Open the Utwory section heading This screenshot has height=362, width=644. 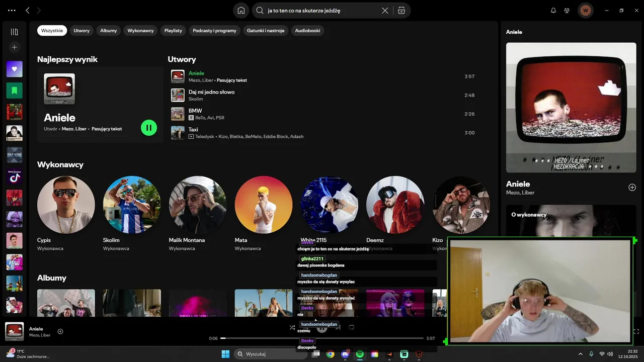click(182, 59)
